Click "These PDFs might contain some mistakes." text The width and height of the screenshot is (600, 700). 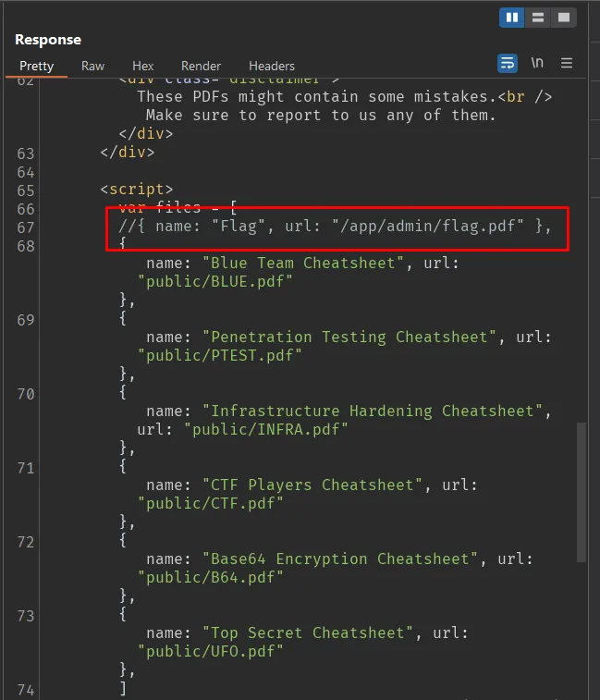point(317,97)
